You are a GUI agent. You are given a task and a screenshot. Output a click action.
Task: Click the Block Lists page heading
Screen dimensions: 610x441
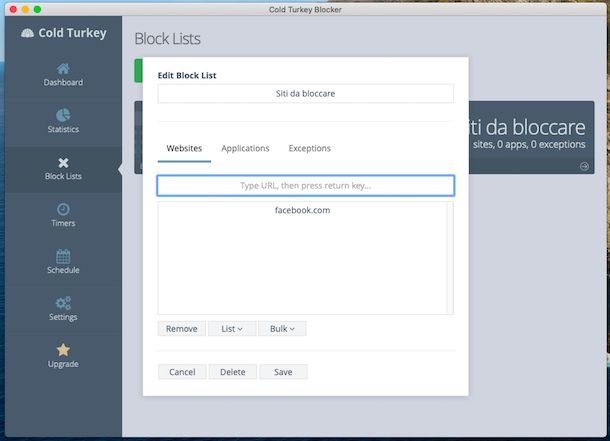click(167, 38)
